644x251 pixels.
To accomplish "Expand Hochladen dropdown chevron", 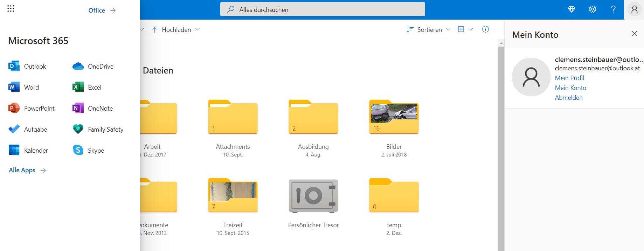I will (x=197, y=29).
